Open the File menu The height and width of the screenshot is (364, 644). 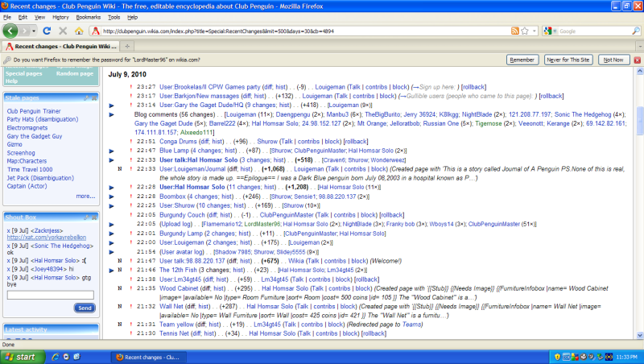pos(7,17)
